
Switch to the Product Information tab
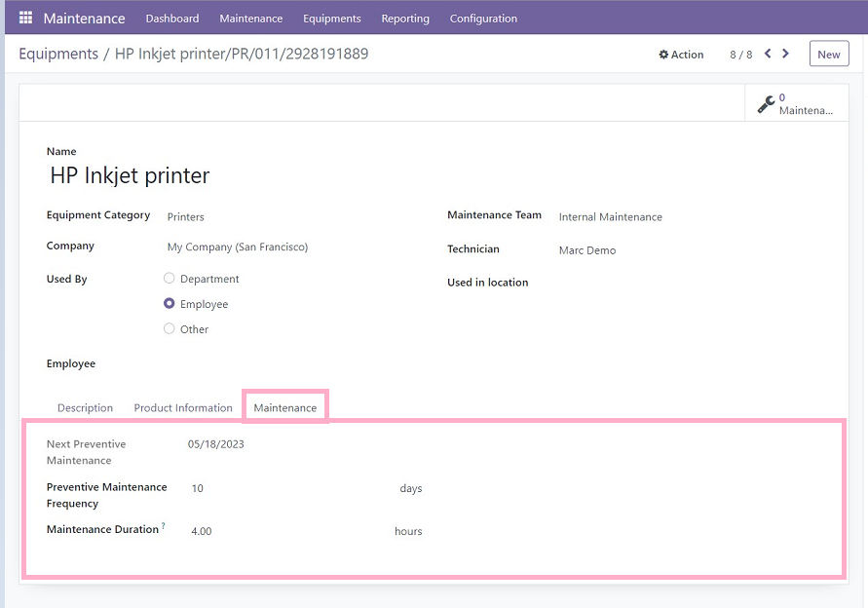183,407
